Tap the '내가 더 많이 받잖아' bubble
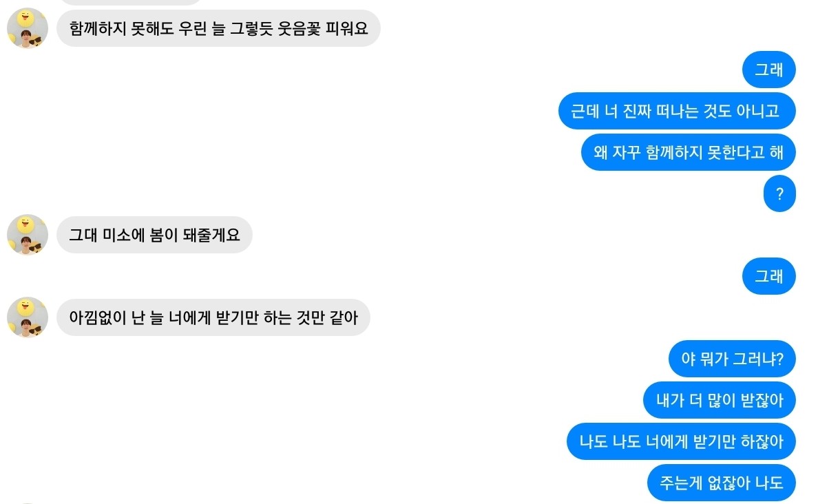The height and width of the screenshot is (504, 818). click(x=720, y=400)
